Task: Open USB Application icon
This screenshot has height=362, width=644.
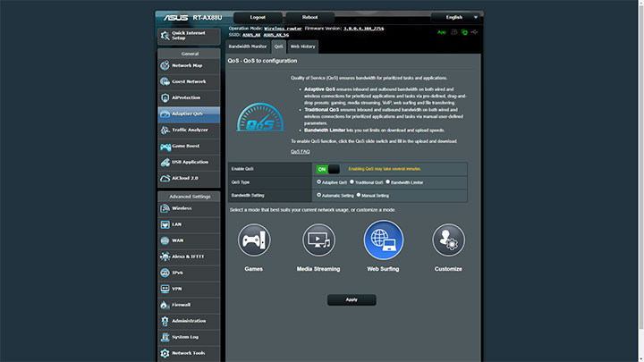Action: pos(165,162)
